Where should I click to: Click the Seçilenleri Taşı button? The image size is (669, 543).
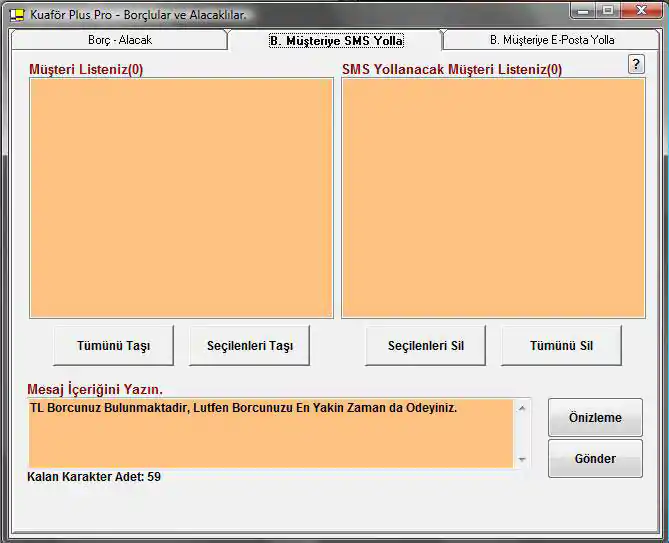pyautogui.click(x=249, y=346)
